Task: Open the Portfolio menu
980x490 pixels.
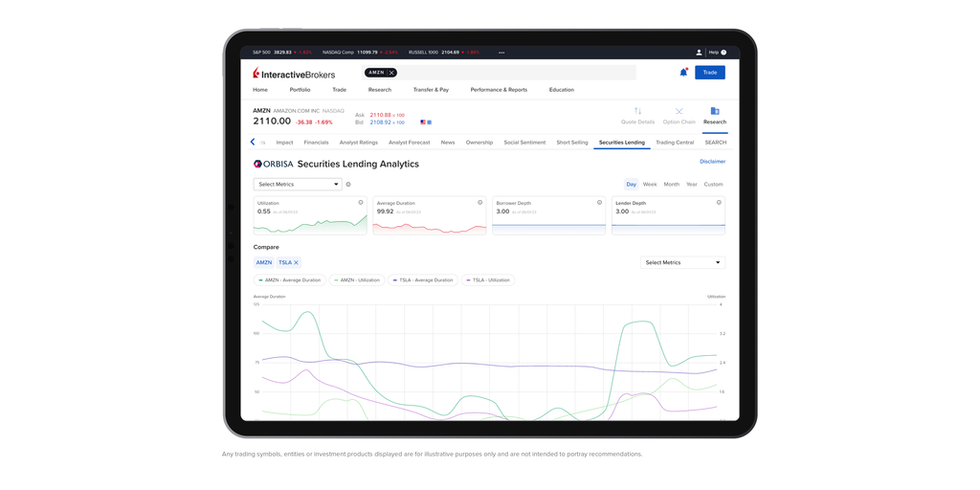Action: [300, 90]
